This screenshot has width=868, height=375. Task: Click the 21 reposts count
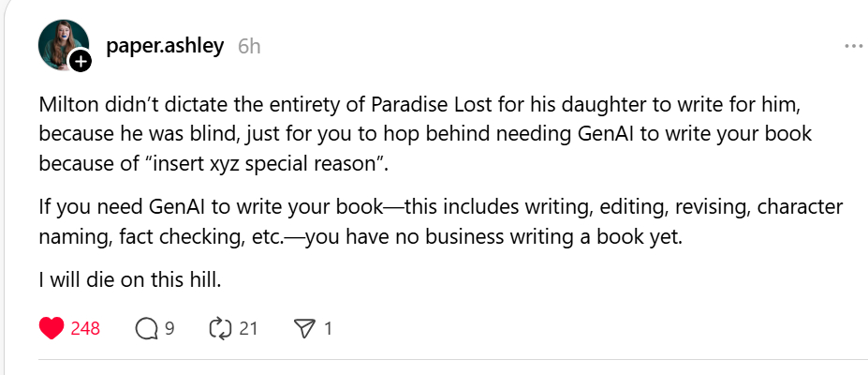[x=248, y=328]
